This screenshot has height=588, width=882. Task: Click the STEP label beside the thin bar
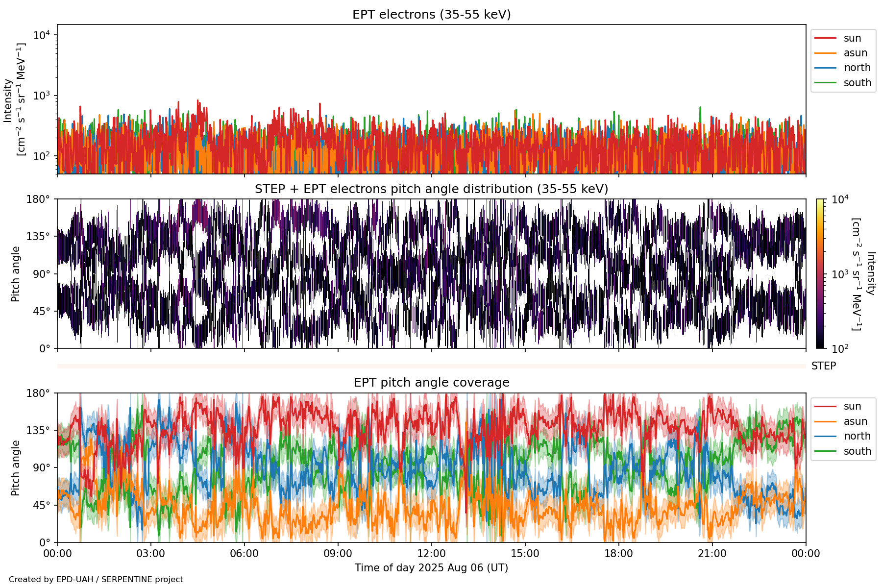(x=824, y=366)
